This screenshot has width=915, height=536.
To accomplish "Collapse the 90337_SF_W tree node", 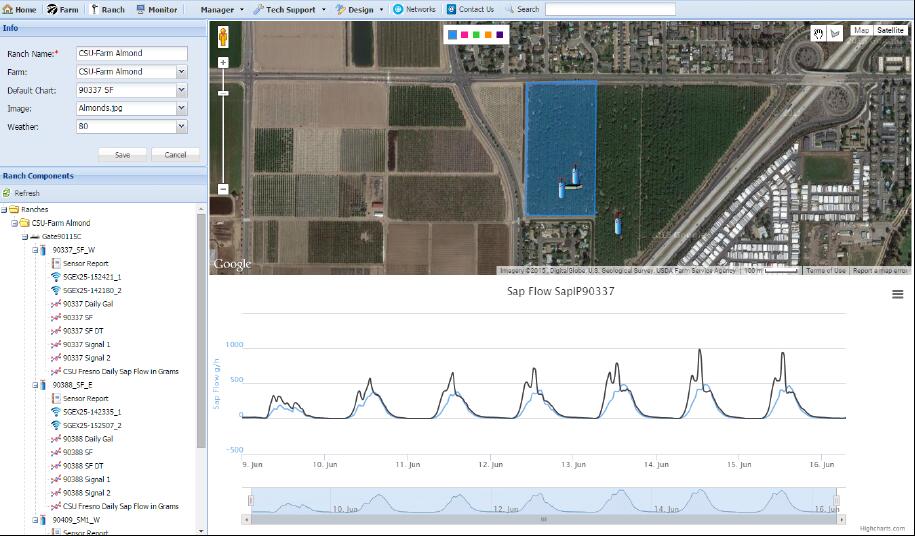I will pyautogui.click(x=36, y=250).
